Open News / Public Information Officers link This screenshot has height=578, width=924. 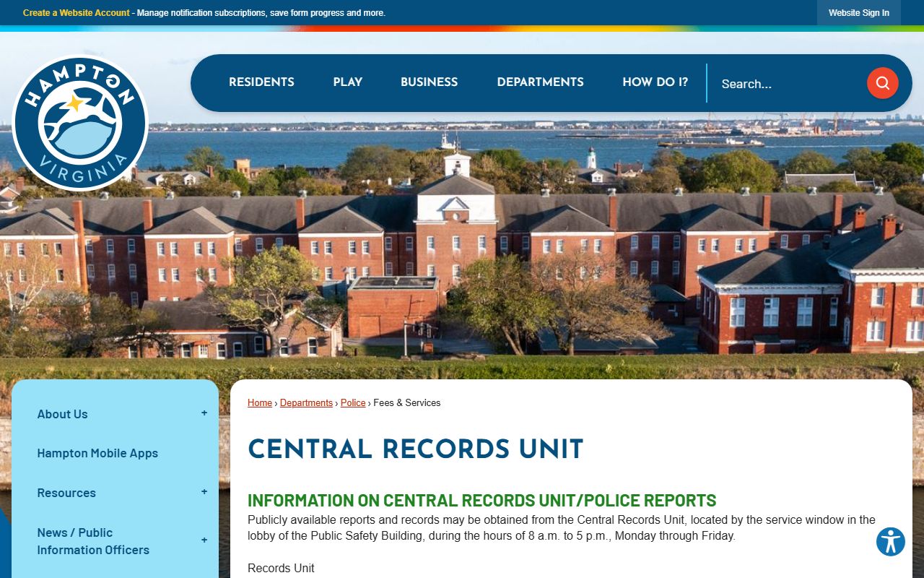[x=93, y=541]
